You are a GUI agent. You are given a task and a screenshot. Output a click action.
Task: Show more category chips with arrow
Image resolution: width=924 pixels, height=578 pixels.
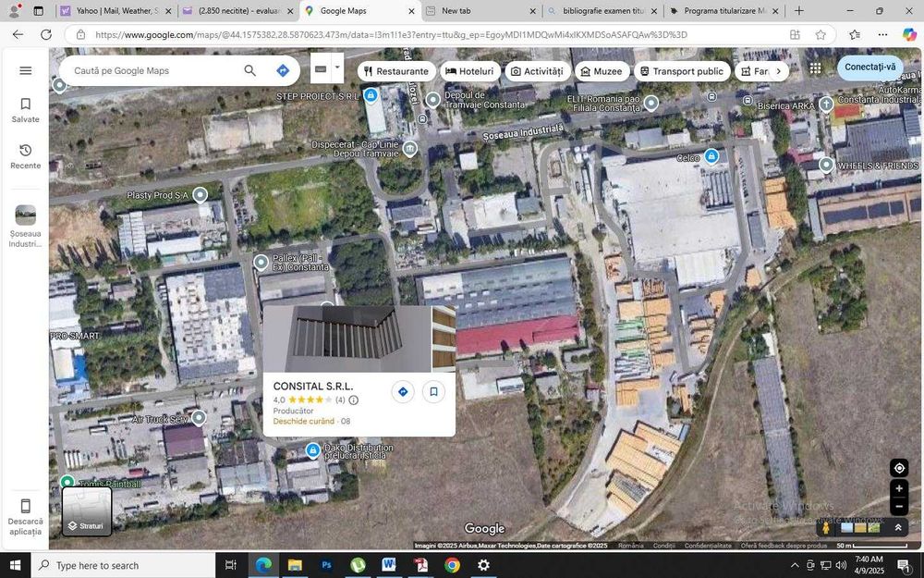778,71
